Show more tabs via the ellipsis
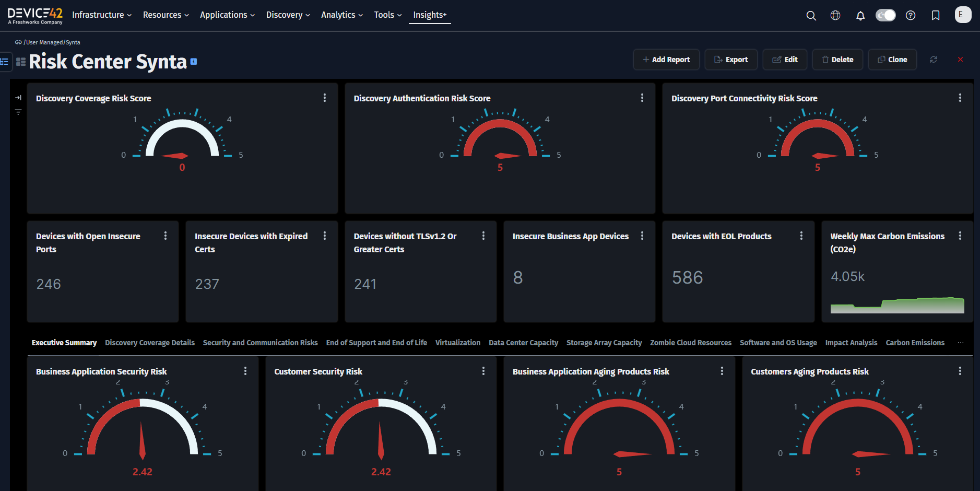Viewport: 980px width, 491px height. tap(961, 343)
